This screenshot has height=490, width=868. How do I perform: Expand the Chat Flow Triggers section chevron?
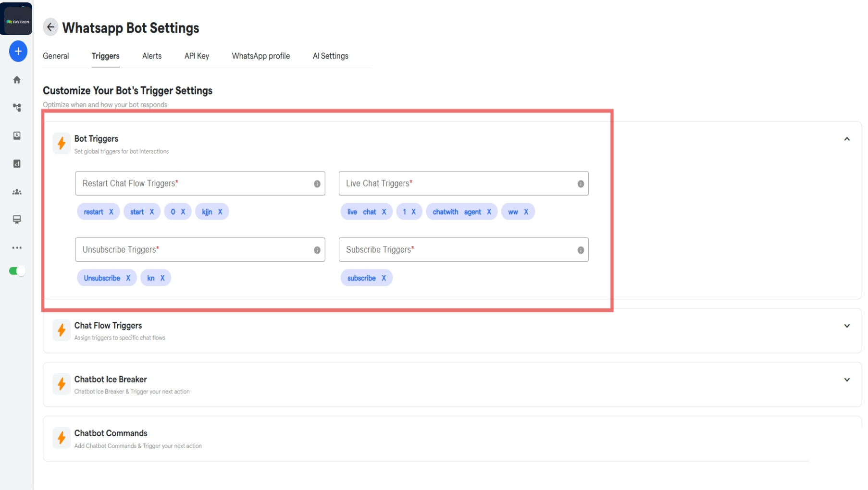click(847, 326)
